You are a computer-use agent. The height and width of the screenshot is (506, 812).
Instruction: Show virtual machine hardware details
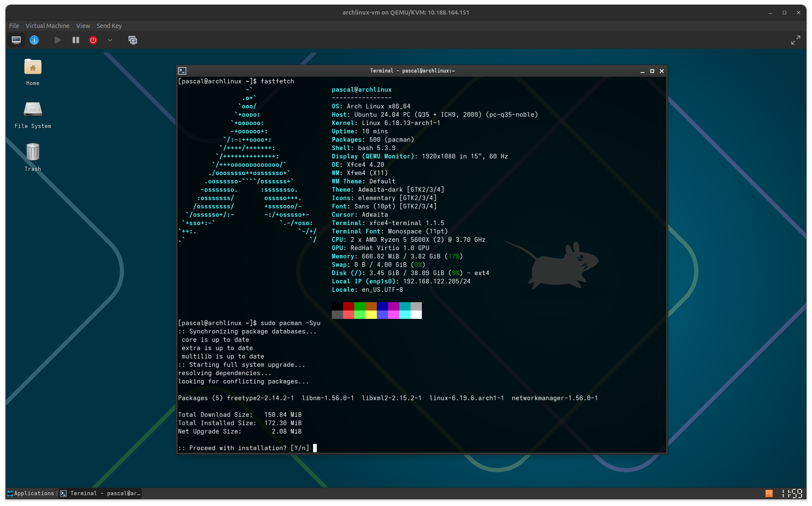[x=34, y=40]
